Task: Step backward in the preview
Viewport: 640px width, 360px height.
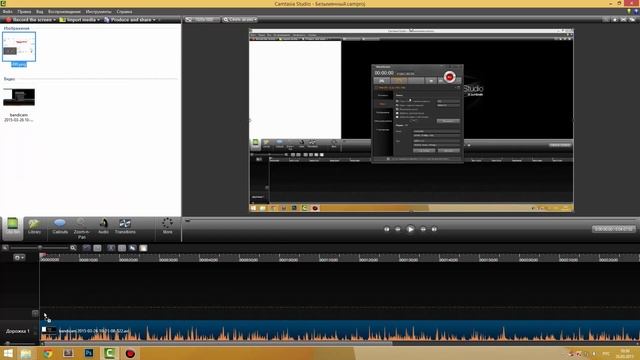Action: coord(398,229)
